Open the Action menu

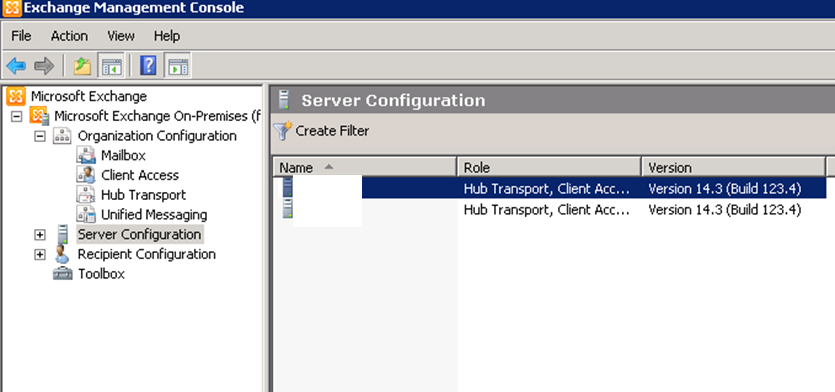pos(69,36)
